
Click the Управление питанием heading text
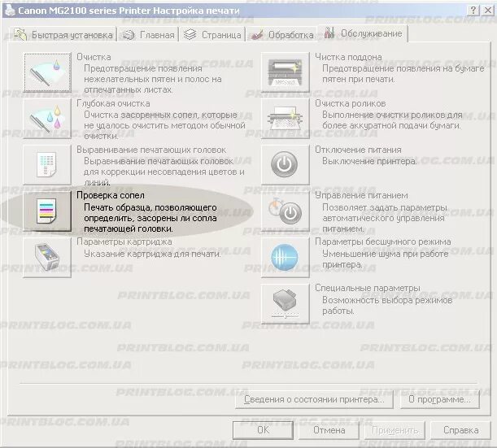(361, 195)
